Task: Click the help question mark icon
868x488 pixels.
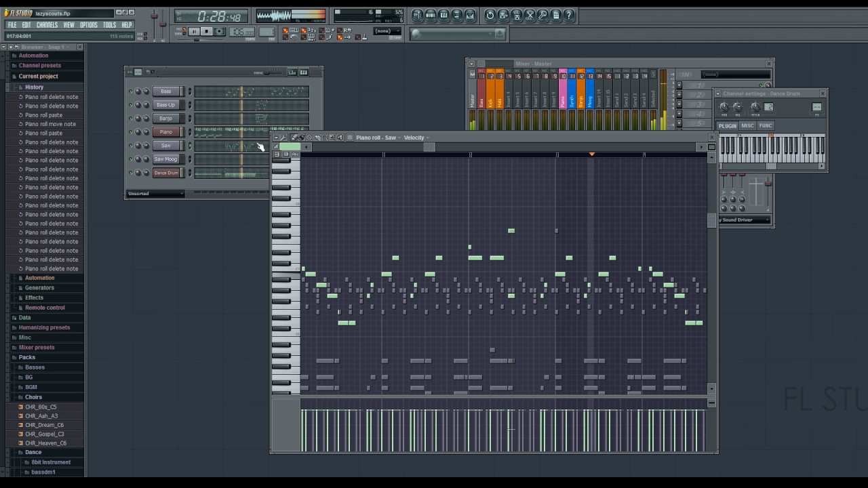Action: click(x=570, y=15)
